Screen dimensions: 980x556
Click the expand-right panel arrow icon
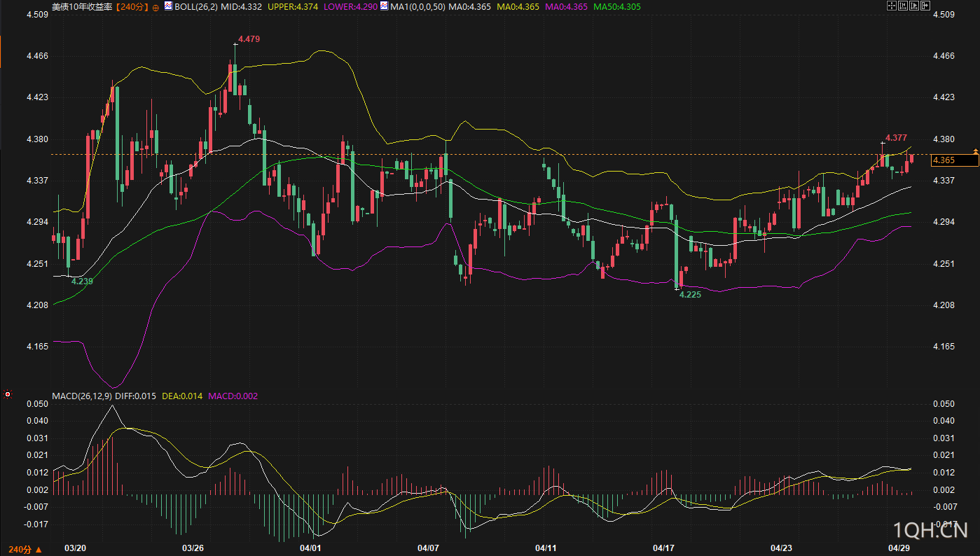[x=925, y=6]
